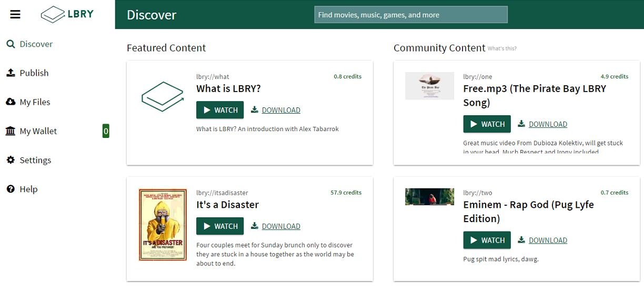Viewport: 644px width, 290px height.
Task: Download What is LBRY? via text link
Action: tap(281, 110)
